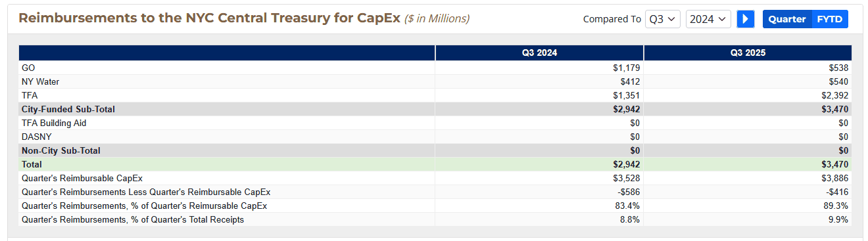Click the 89.3% value cell
Screen dimensions: 868x241
[748, 206]
